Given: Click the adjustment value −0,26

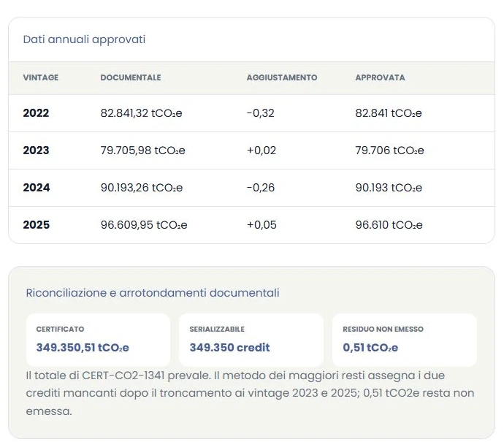Looking at the screenshot, I should [261, 188].
